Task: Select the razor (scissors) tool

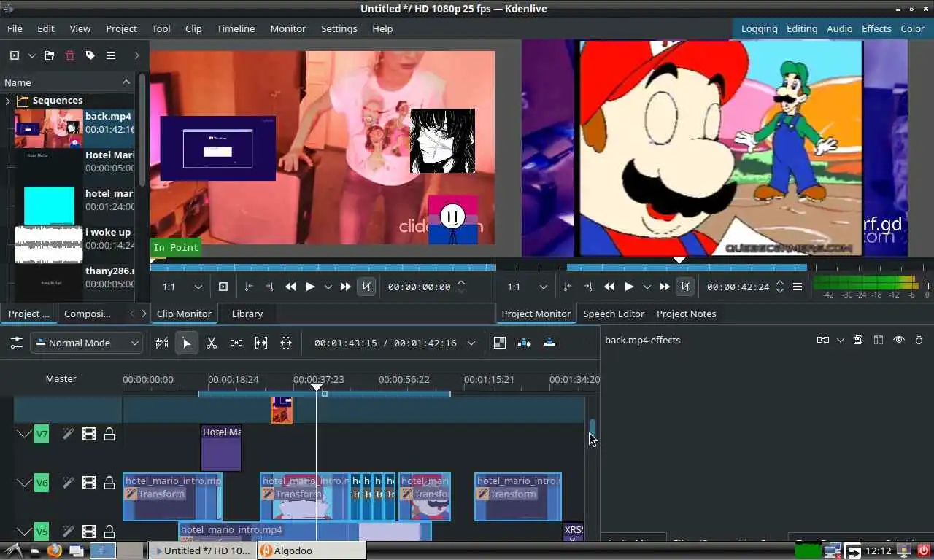Action: click(212, 343)
